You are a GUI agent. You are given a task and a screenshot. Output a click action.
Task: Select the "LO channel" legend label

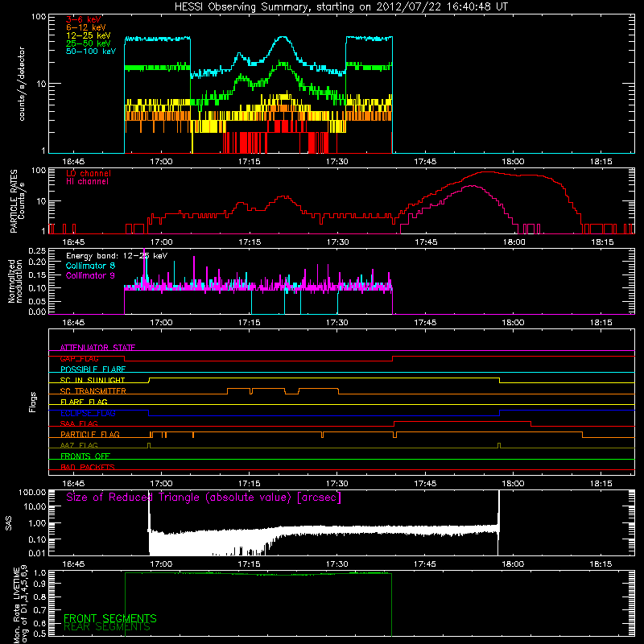point(89,173)
